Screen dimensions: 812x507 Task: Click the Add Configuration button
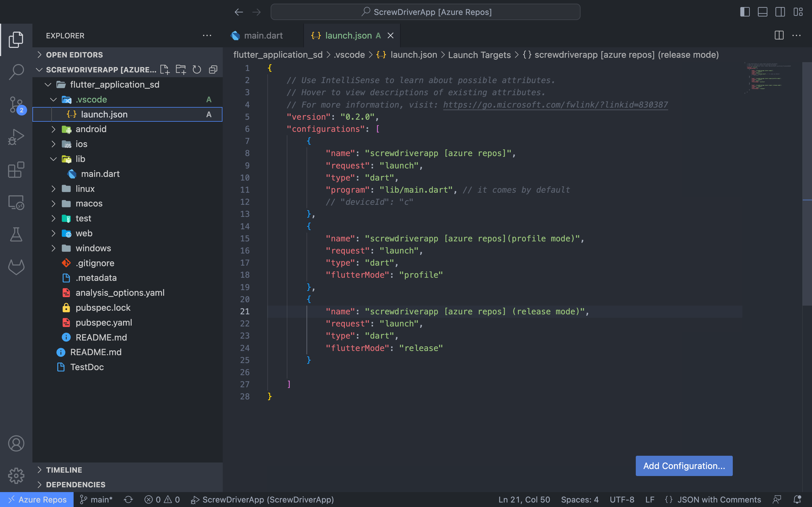pyautogui.click(x=684, y=466)
